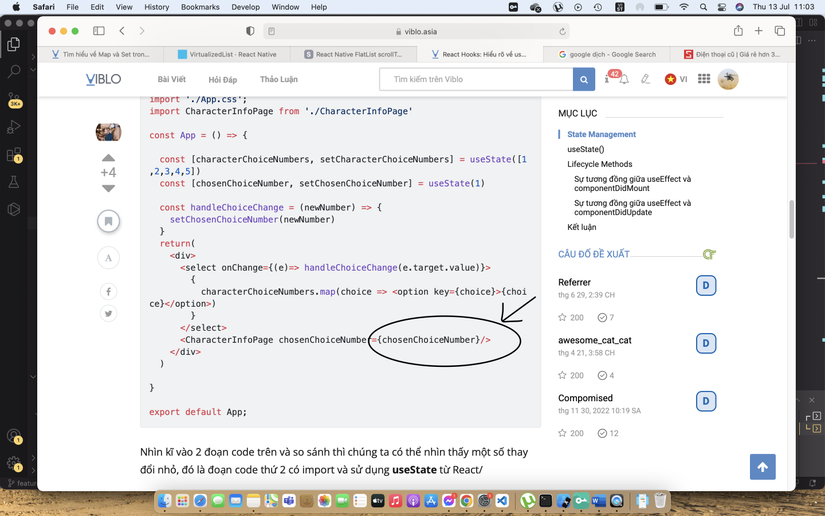Open the awesome_cat_cat challenge
This screenshot has width=825, height=516.
point(594,340)
